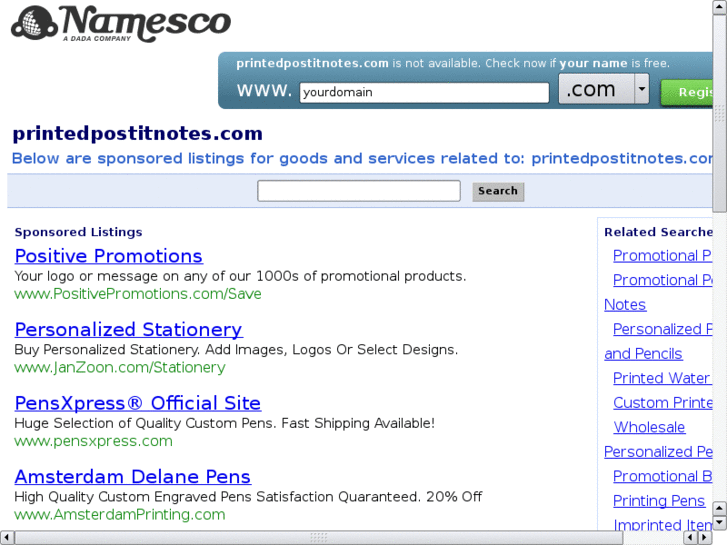The height and width of the screenshot is (545, 727).
Task: Click 'Below are sponsored listings' subtitle
Action: pos(362,159)
